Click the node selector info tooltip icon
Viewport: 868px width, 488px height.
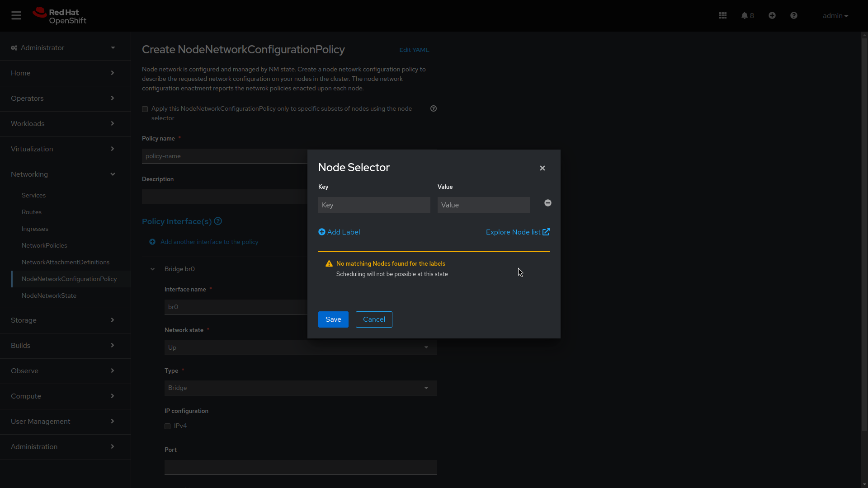click(x=433, y=108)
